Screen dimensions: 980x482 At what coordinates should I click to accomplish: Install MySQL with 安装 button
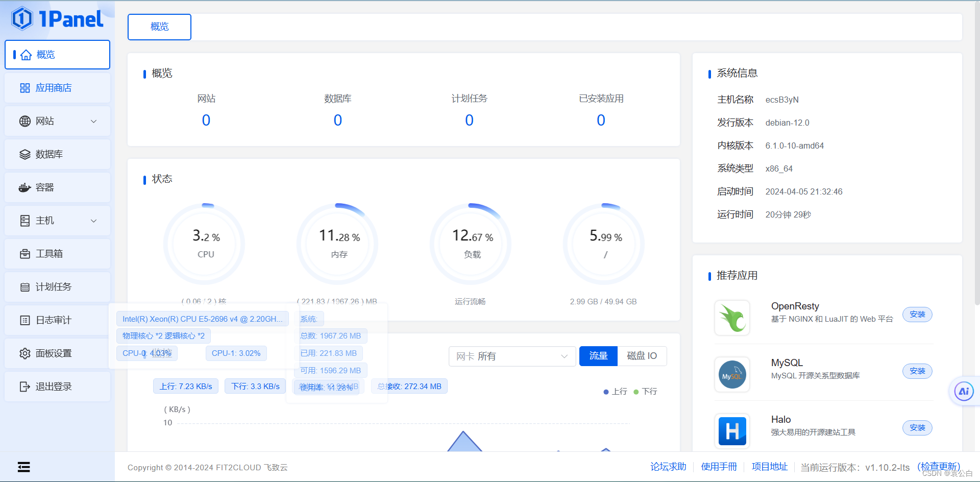coord(917,371)
